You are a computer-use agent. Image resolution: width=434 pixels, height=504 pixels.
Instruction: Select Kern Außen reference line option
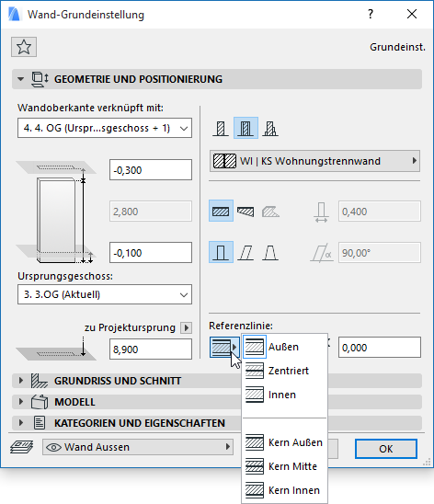[285, 442]
